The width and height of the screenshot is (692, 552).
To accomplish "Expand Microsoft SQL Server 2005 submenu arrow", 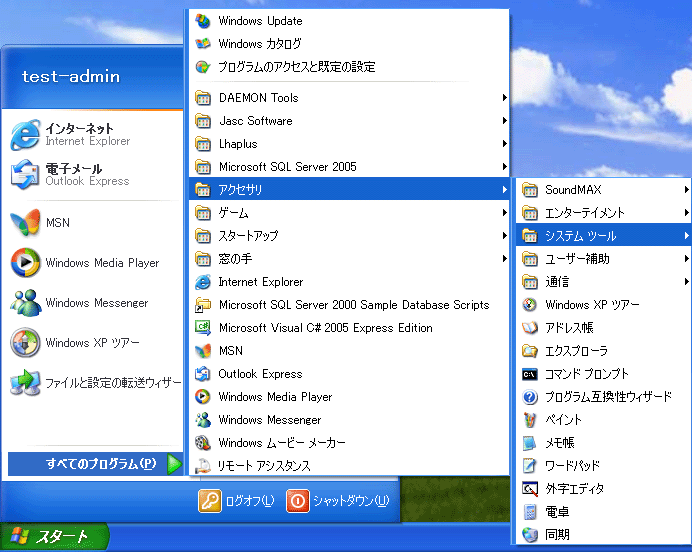I will click(504, 166).
